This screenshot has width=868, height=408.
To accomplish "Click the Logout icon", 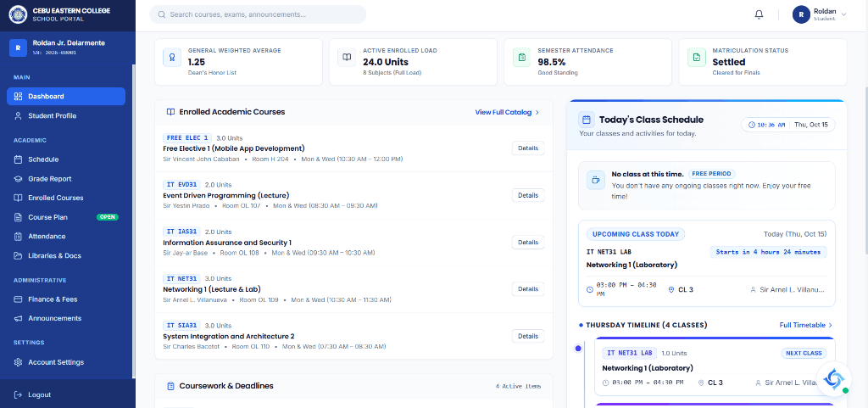I will coord(18,394).
